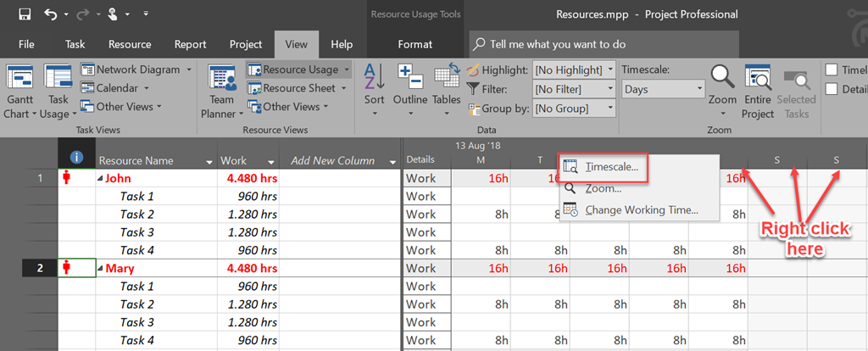Click the Tell me search box

(558, 44)
